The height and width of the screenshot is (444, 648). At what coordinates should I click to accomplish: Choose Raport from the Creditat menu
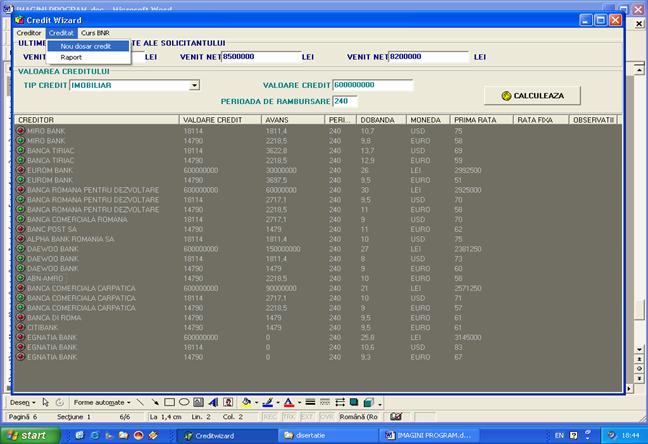(x=88, y=57)
